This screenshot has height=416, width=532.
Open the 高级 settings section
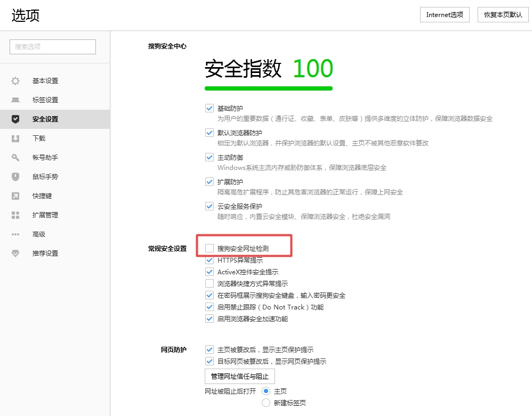click(x=39, y=234)
